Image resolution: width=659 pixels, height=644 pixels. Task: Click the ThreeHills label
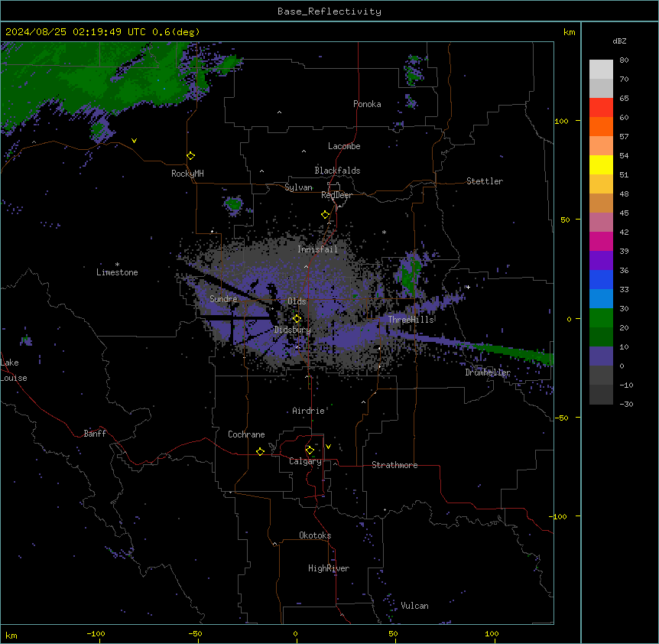411,320
